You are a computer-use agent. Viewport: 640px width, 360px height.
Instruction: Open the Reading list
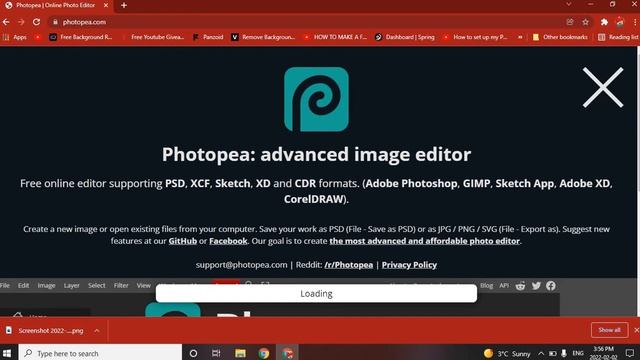(x=618, y=37)
